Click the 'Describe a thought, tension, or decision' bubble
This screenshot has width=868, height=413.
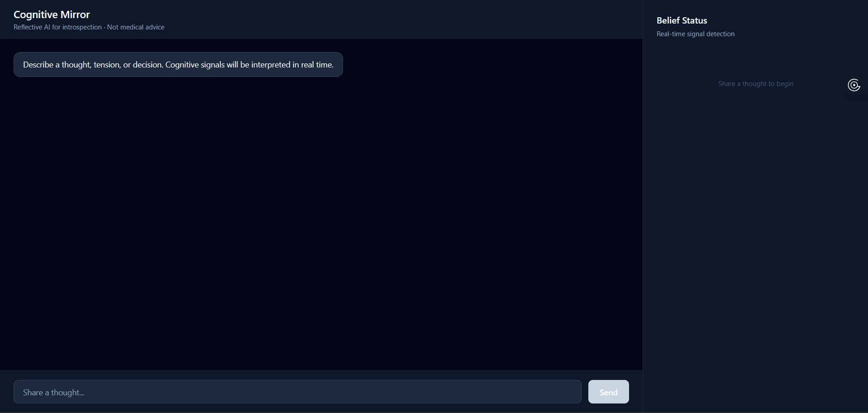point(178,64)
